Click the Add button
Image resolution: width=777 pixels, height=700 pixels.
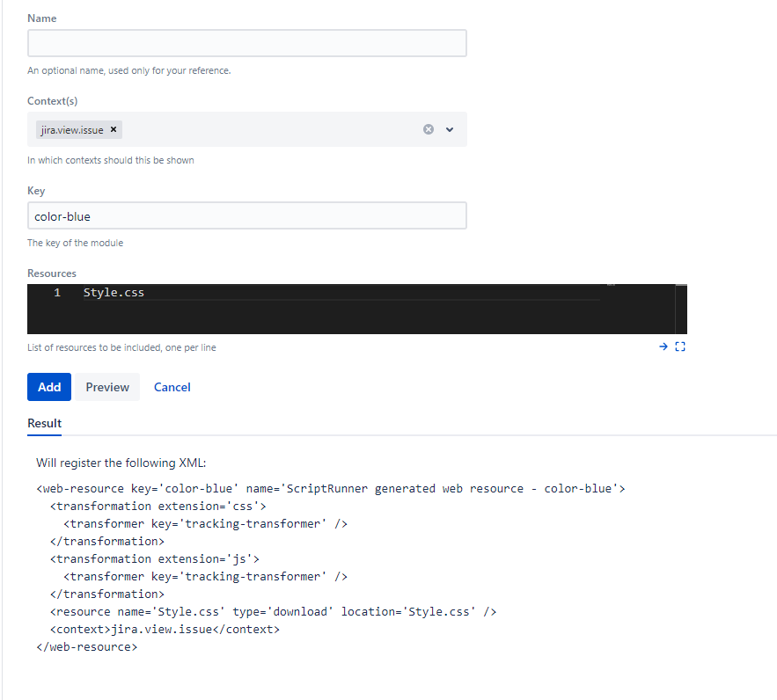click(48, 387)
